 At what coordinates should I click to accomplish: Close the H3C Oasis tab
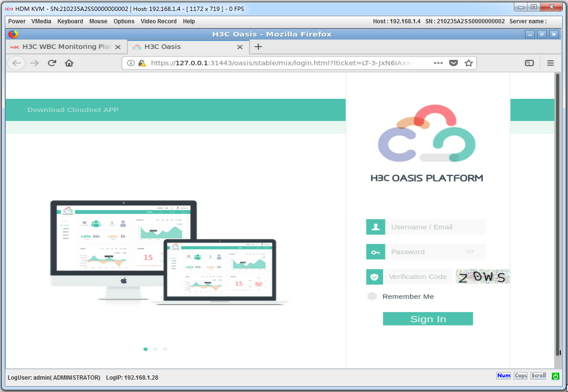point(240,47)
